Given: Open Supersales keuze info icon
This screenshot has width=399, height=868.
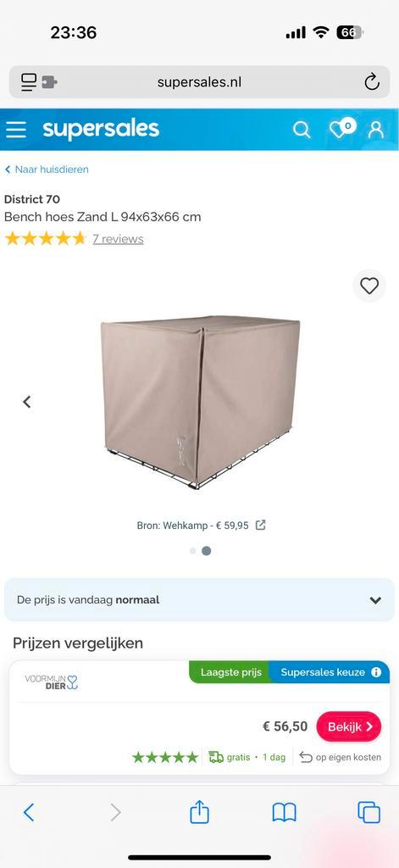Looking at the screenshot, I should [x=376, y=672].
